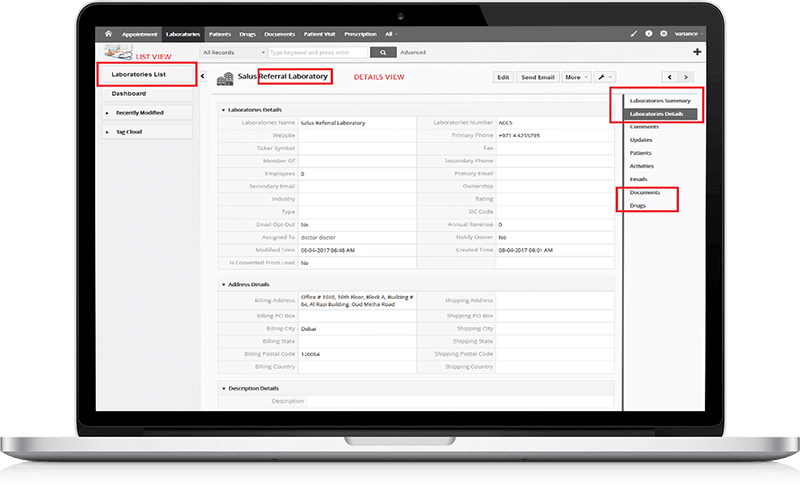This screenshot has height=485, width=800.
Task: Collapse the left sidebar arrow
Action: [203, 76]
